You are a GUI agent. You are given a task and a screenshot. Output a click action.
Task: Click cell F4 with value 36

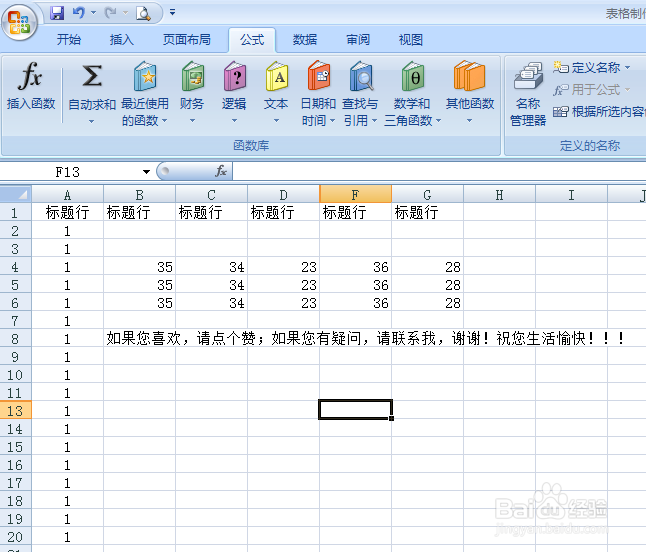pyautogui.click(x=355, y=267)
